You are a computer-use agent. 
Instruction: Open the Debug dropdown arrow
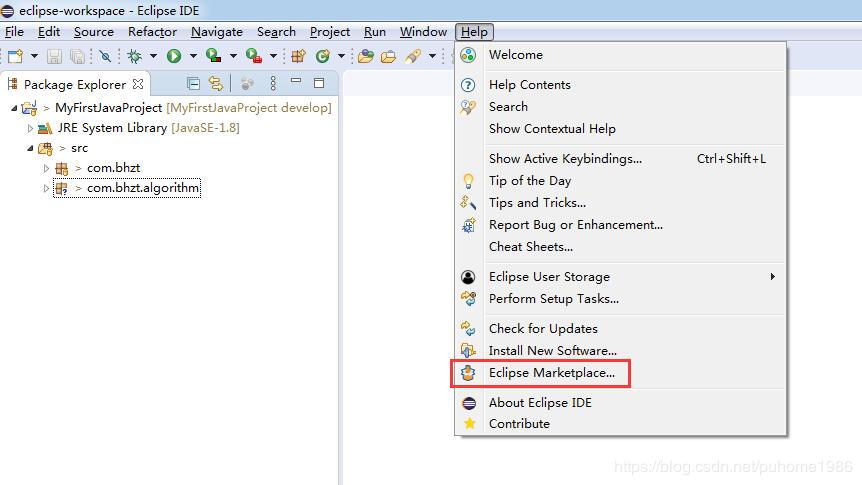[153, 56]
